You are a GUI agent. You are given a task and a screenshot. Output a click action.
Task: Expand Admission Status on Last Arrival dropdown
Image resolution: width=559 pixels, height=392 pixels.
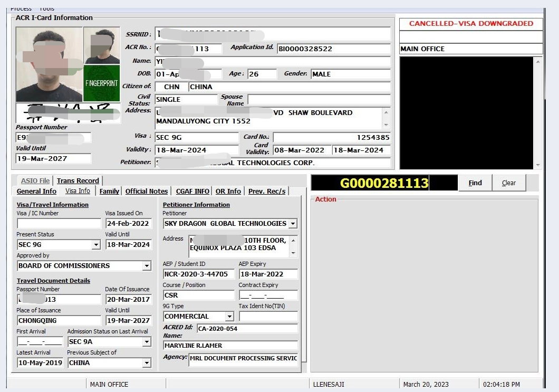pos(147,342)
